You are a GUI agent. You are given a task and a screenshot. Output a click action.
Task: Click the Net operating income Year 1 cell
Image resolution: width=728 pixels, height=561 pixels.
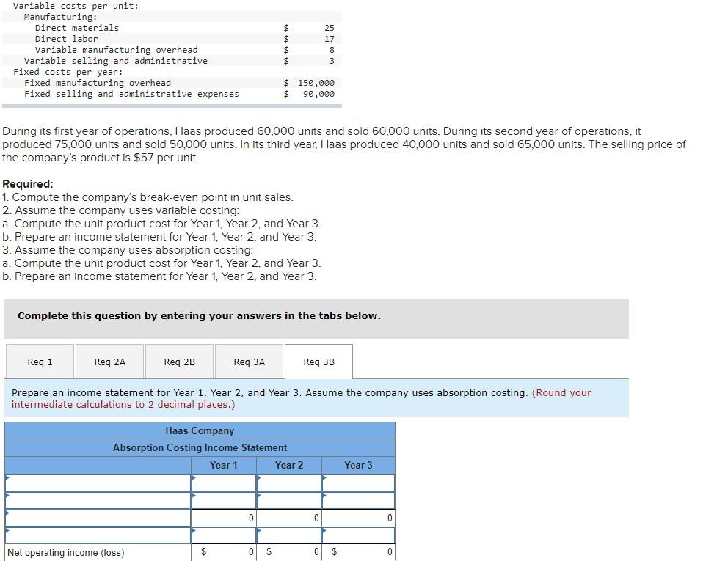(x=224, y=552)
